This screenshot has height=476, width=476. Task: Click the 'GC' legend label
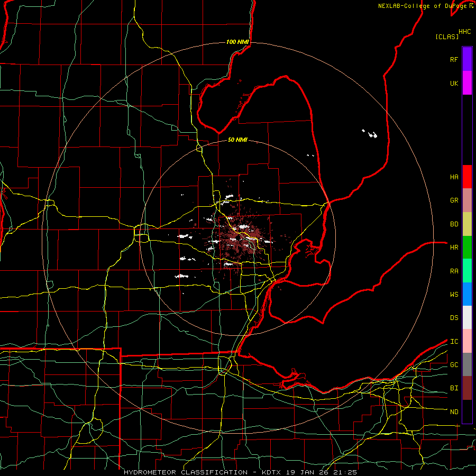coord(454,365)
